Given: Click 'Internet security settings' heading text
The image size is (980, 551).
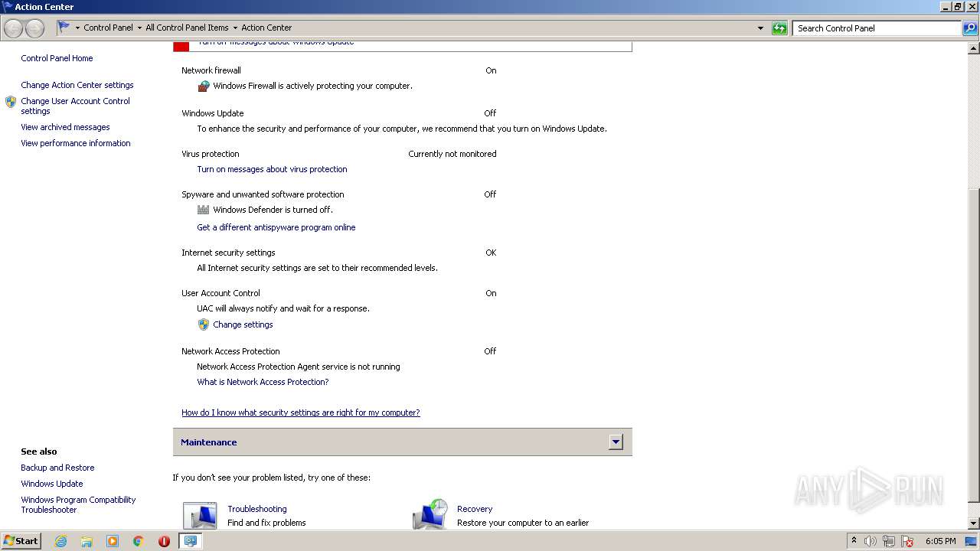Looking at the screenshot, I should click(x=228, y=253).
